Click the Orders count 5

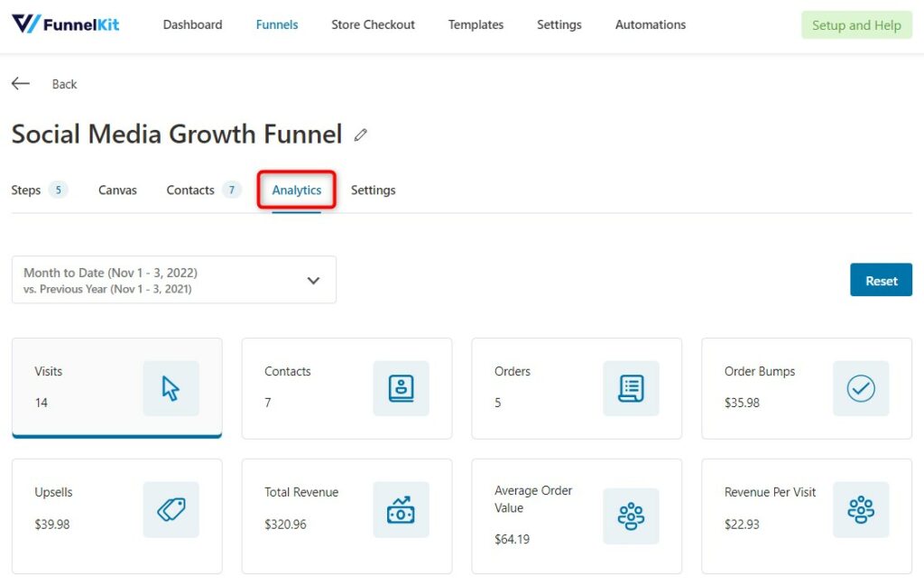click(498, 403)
